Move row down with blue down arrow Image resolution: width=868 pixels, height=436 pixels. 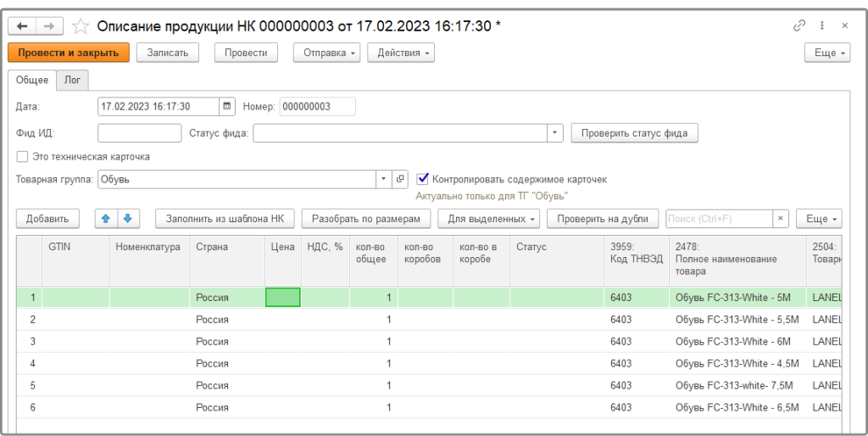click(128, 218)
